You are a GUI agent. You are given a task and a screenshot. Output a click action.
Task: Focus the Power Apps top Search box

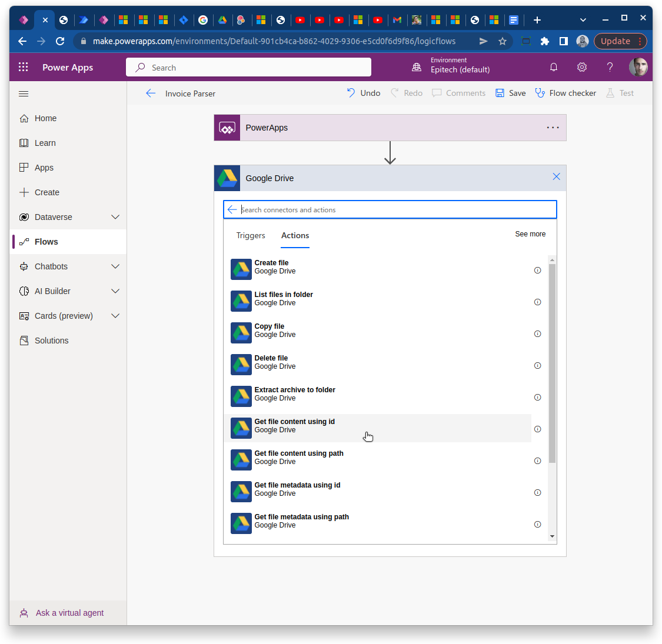tap(248, 68)
